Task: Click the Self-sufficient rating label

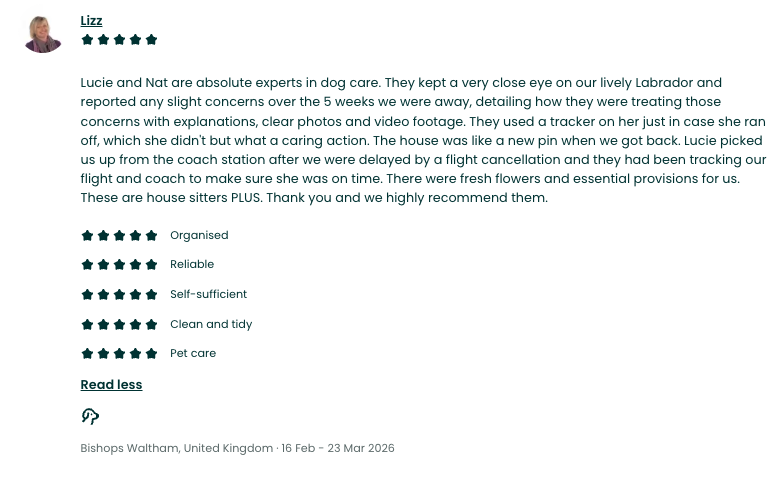Action: click(x=208, y=294)
